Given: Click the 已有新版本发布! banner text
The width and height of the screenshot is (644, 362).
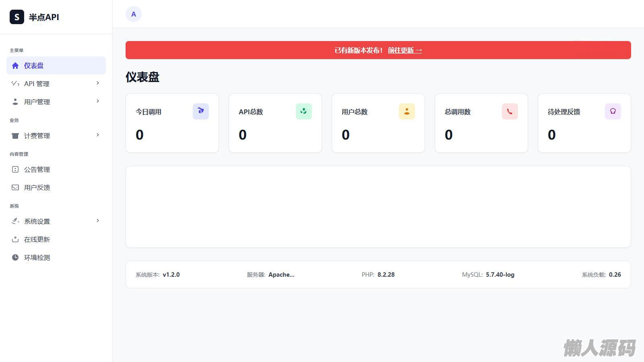Looking at the screenshot, I should 359,50.
